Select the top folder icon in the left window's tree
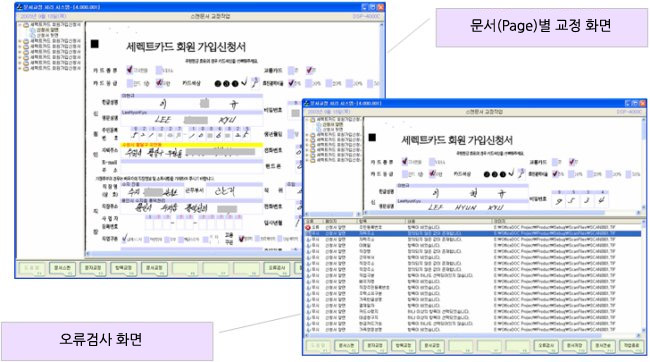Image resolution: width=650 pixels, height=362 pixels. click(26, 25)
